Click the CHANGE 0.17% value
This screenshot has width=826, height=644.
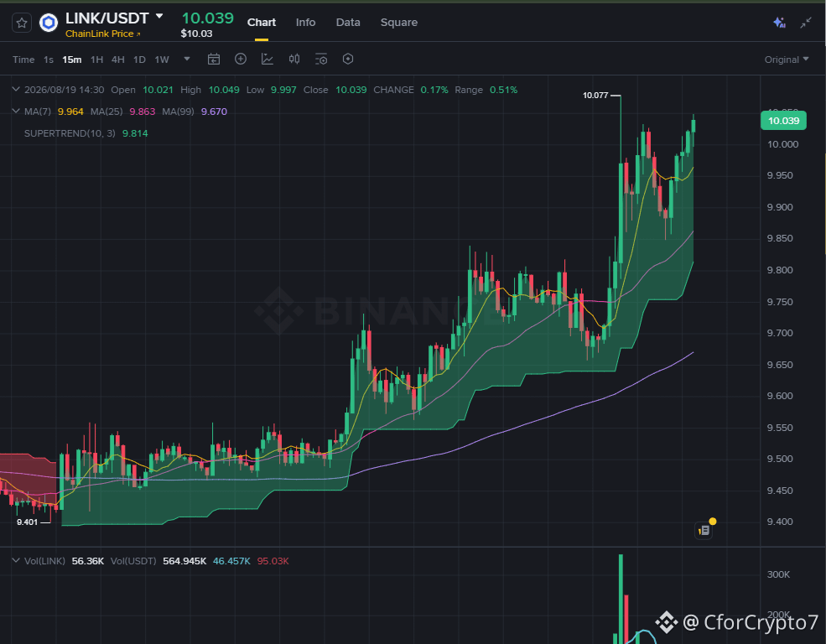pos(434,90)
